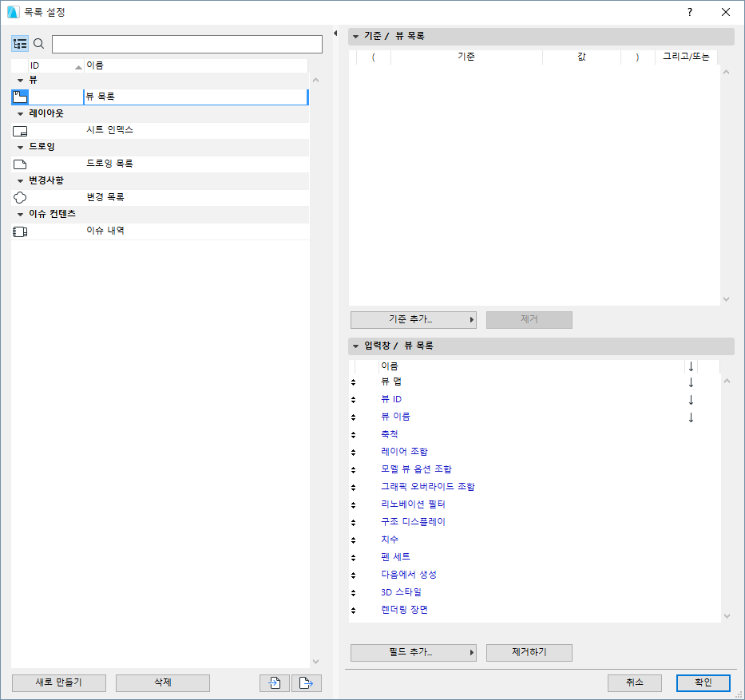Toggle the ID column sort triangle
The image size is (745, 700).
(x=79, y=65)
